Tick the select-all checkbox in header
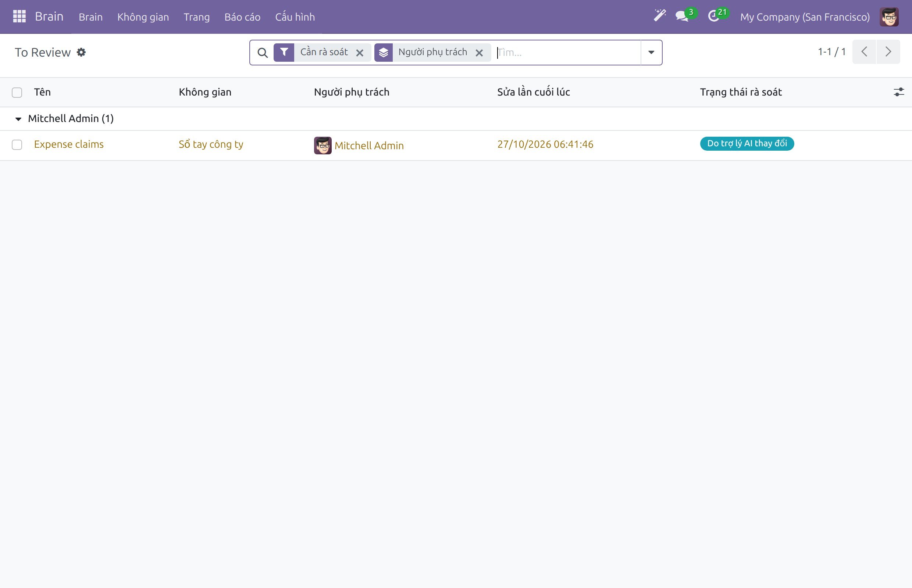912x588 pixels. click(17, 92)
